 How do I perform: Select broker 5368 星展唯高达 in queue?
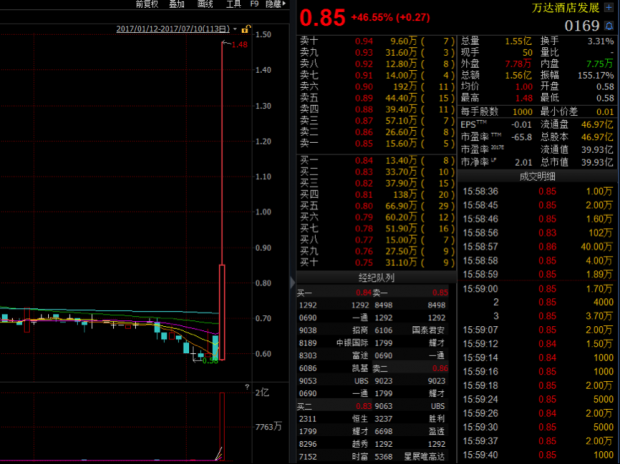click(x=410, y=457)
